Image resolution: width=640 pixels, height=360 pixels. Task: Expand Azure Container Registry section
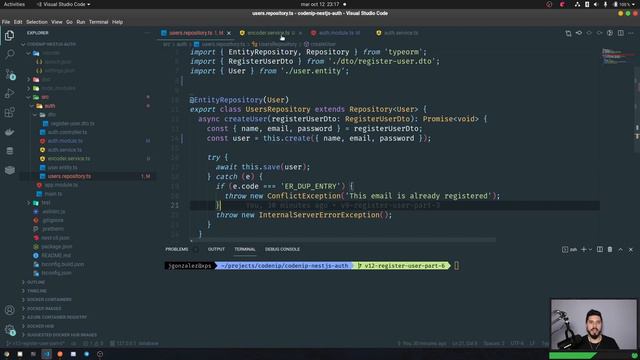point(56,317)
